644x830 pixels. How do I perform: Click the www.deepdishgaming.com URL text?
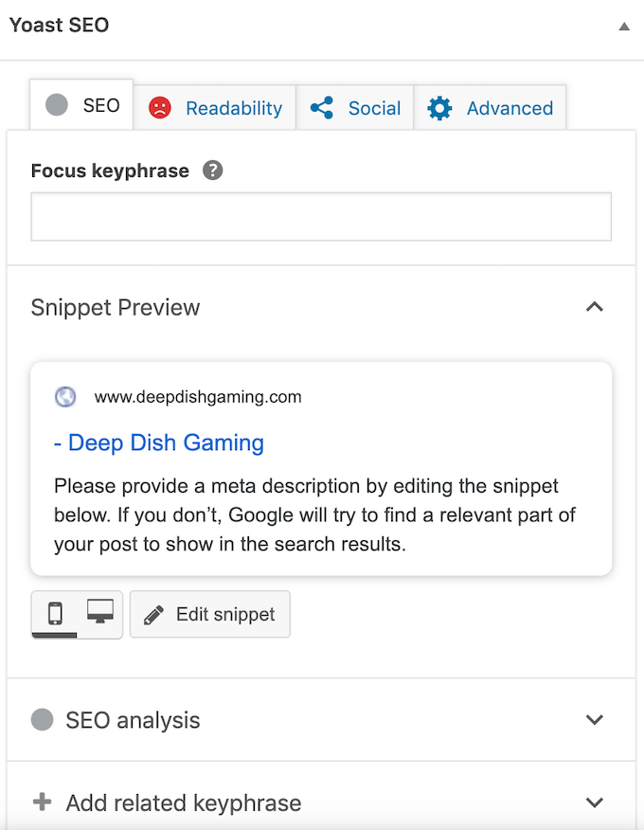pyautogui.click(x=198, y=396)
